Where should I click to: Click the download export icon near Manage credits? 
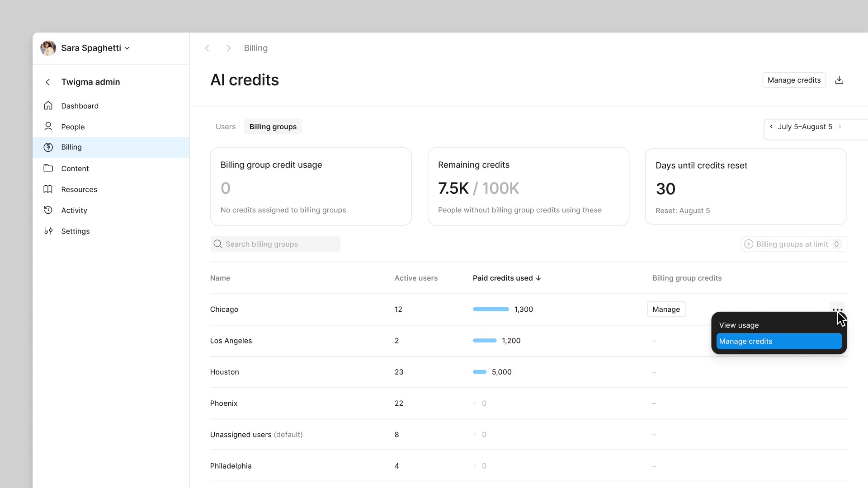(840, 80)
